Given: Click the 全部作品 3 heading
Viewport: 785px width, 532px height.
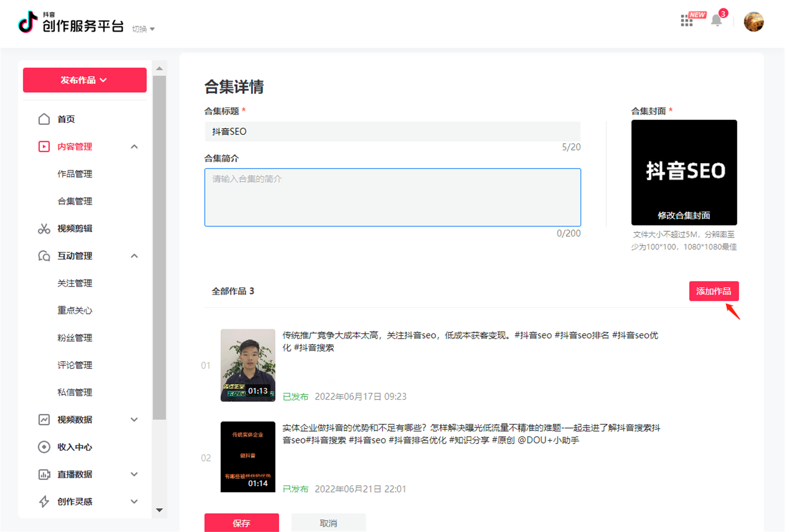Looking at the screenshot, I should (x=233, y=291).
